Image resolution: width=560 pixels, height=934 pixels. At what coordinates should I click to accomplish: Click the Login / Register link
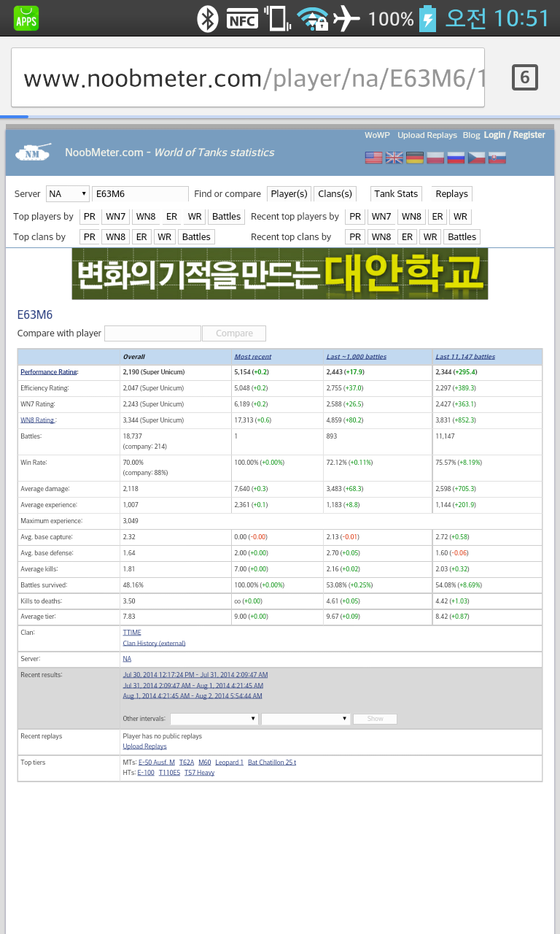[514, 135]
